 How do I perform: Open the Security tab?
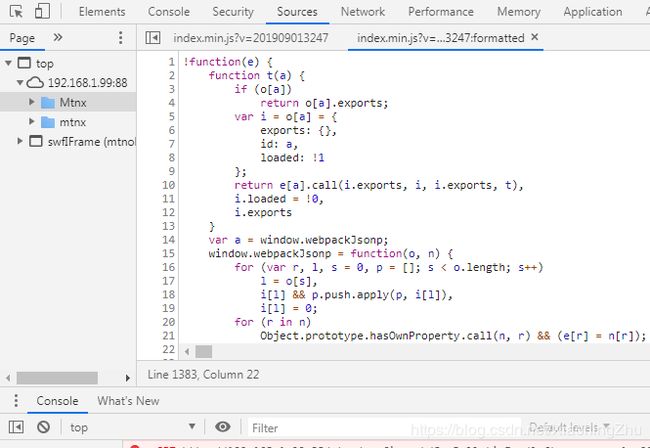pyautogui.click(x=233, y=12)
